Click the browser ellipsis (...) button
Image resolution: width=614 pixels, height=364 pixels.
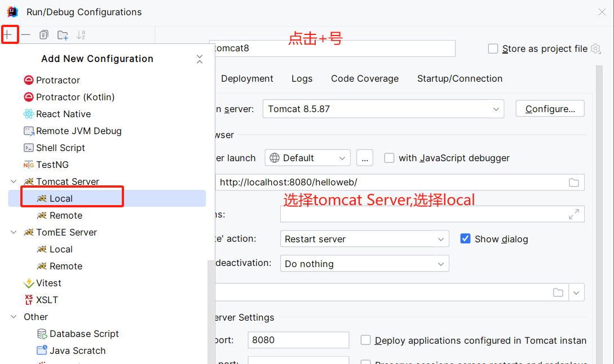(365, 158)
